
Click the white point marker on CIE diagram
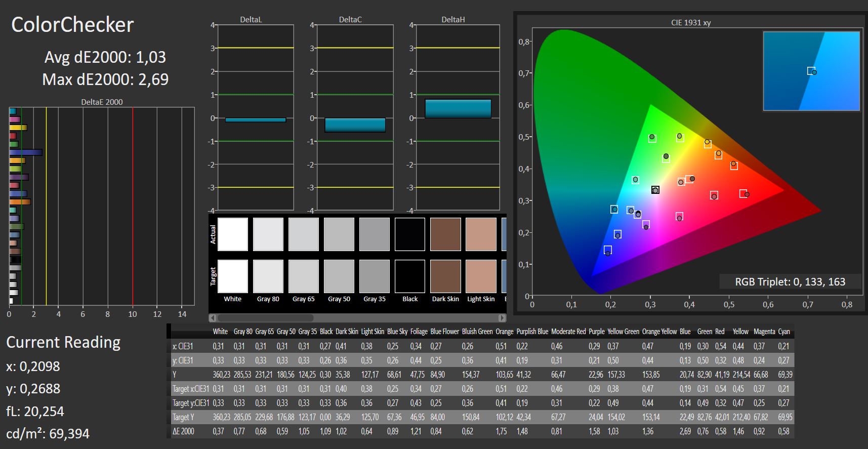(x=655, y=190)
